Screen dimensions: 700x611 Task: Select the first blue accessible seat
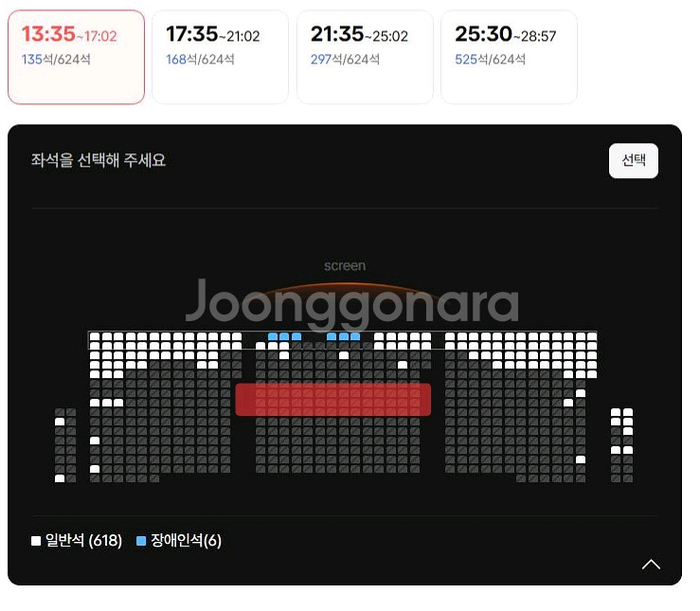[x=273, y=336]
